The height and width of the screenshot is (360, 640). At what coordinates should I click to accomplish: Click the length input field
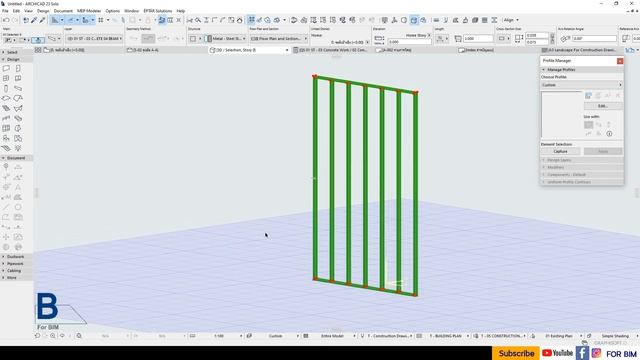pos(478,38)
